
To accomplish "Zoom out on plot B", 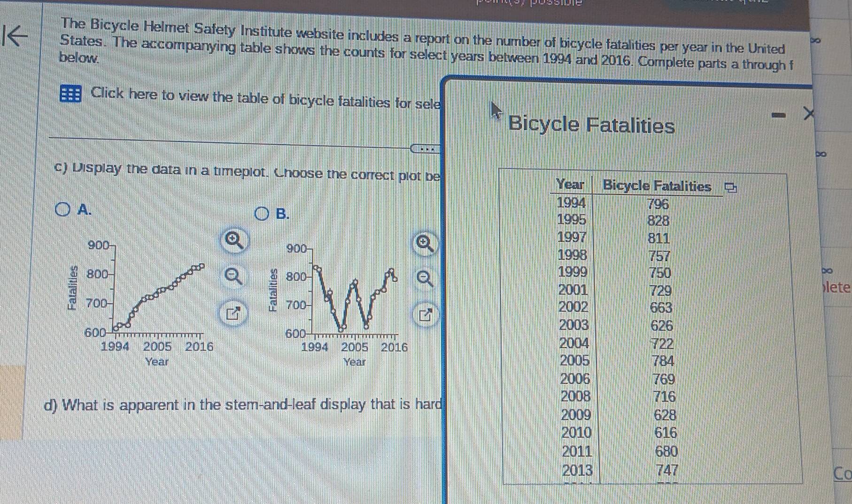I will pos(425,279).
